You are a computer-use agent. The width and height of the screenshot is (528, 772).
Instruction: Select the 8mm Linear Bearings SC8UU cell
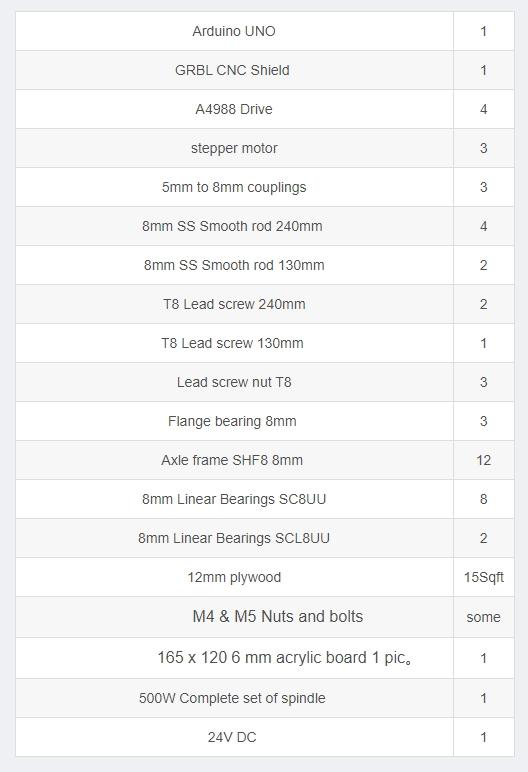(x=234, y=499)
